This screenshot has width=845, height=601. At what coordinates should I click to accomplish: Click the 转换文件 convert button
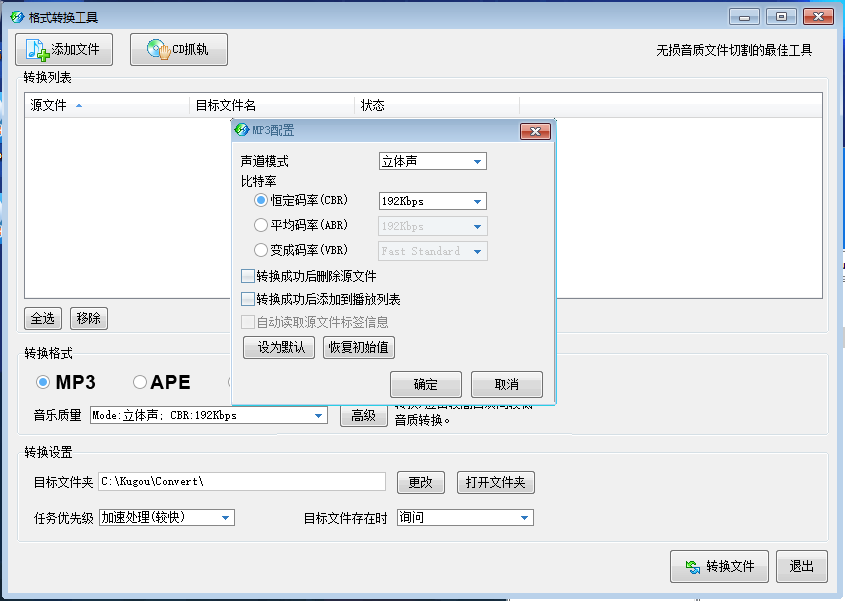click(x=719, y=567)
